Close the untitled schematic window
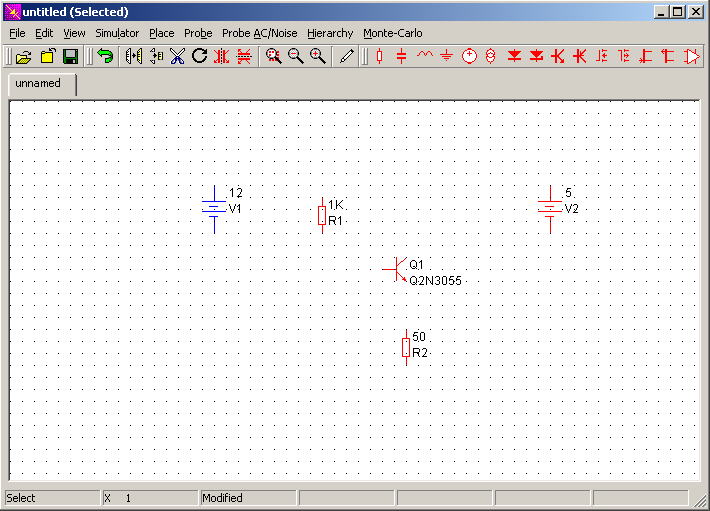The height and width of the screenshot is (511, 710). [x=696, y=12]
